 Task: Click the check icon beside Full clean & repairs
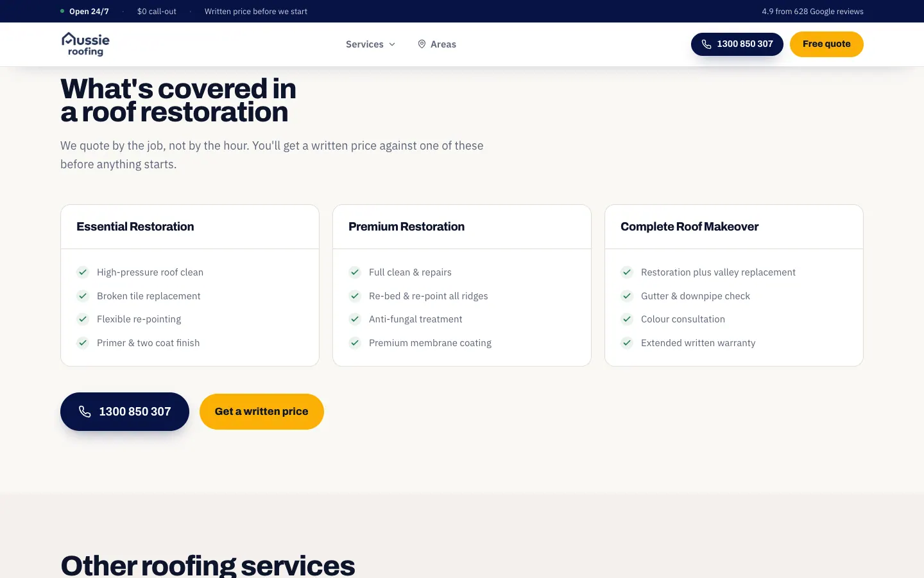pos(355,272)
